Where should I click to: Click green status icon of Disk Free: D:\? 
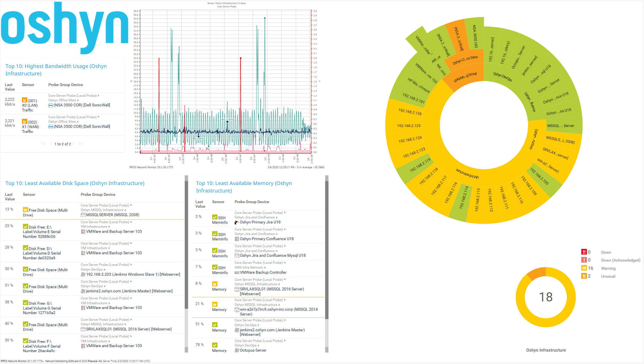25,248
